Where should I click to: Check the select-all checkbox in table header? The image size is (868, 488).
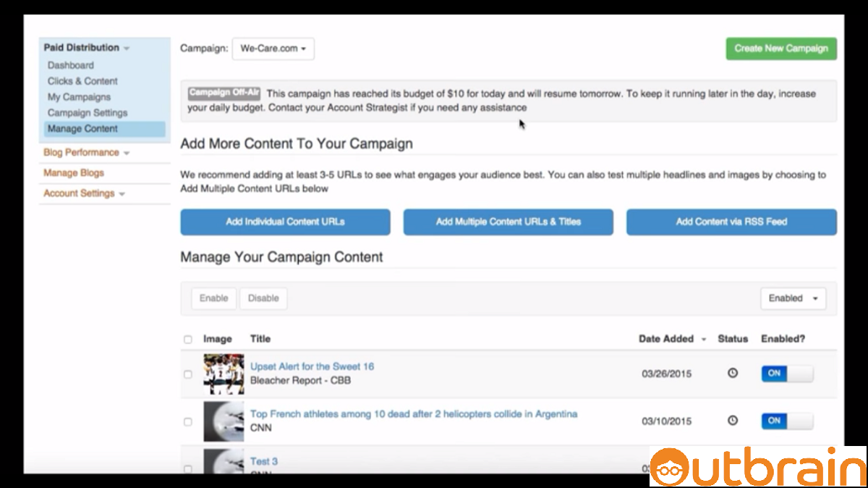point(188,339)
